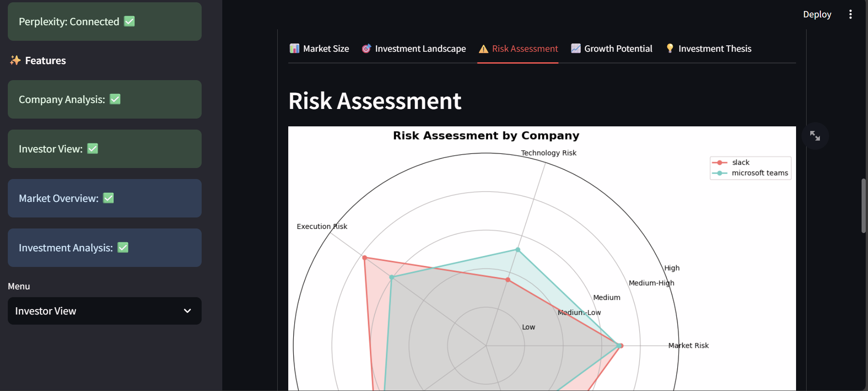Click the "Execution Risk" axis label

point(322,226)
